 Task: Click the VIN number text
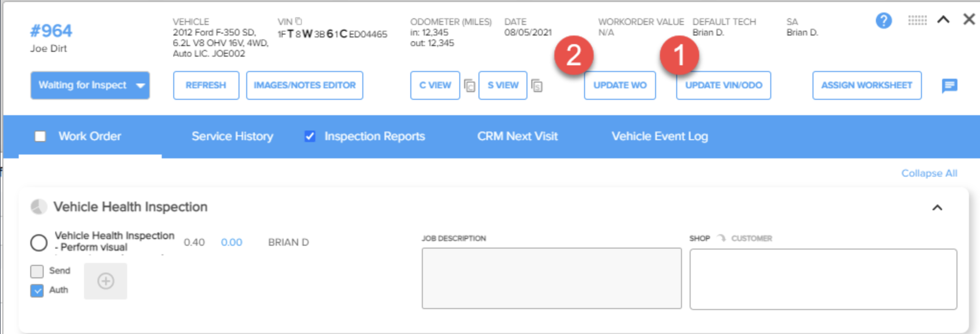332,34
